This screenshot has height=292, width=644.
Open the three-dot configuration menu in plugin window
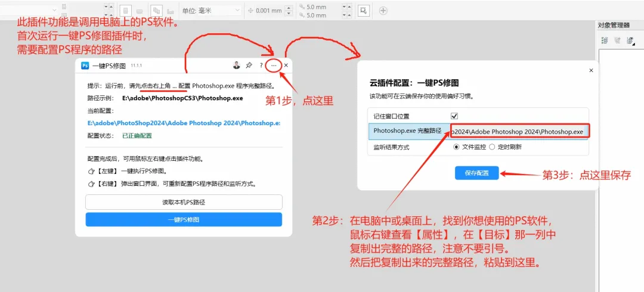tap(274, 66)
